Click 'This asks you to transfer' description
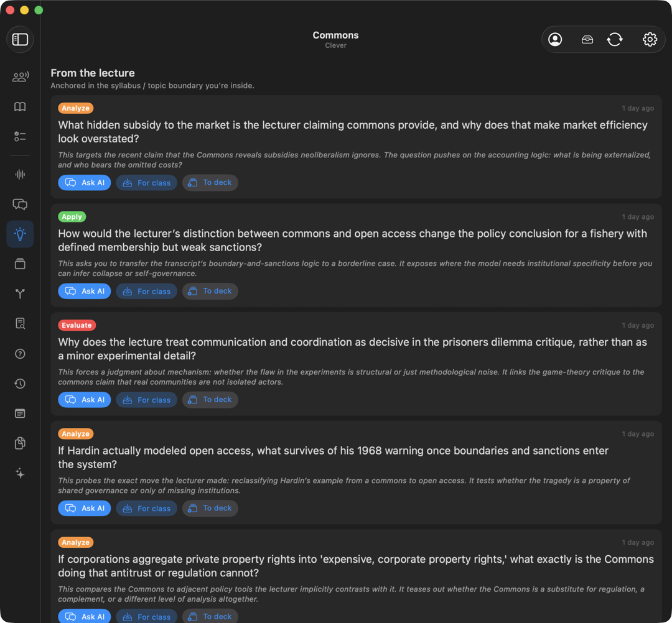This screenshot has height=623, width=672. pos(355,269)
